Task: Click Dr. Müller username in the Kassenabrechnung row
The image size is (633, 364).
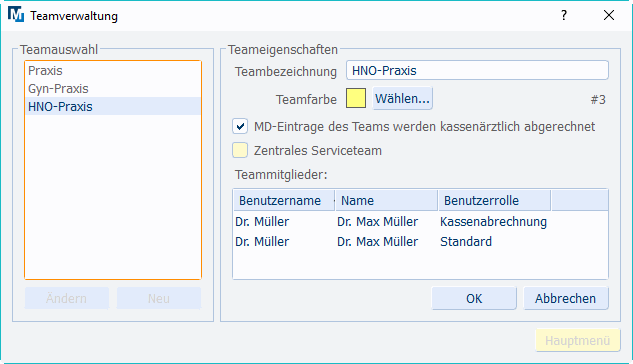Action: point(262,222)
